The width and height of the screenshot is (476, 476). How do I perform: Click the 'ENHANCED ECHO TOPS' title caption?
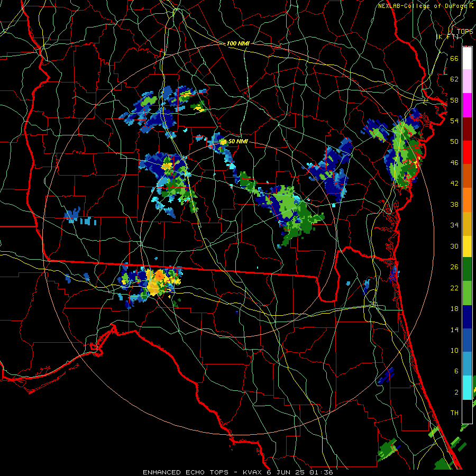point(186,472)
